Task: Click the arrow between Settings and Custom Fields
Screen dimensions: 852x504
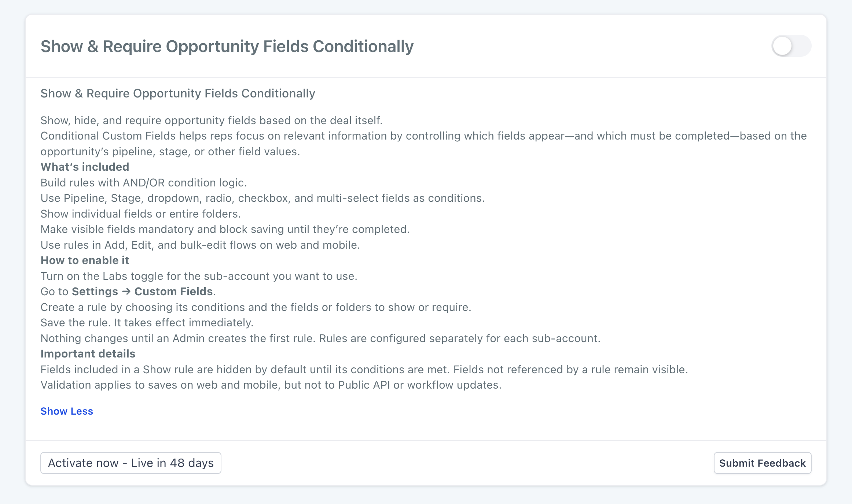Action: click(126, 292)
